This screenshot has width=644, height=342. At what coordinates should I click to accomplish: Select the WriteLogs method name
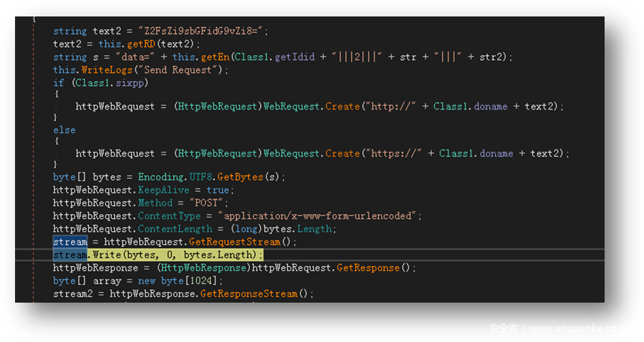point(105,70)
